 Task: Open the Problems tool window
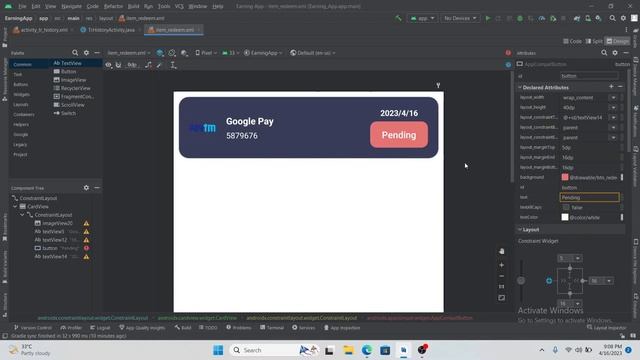point(239,328)
